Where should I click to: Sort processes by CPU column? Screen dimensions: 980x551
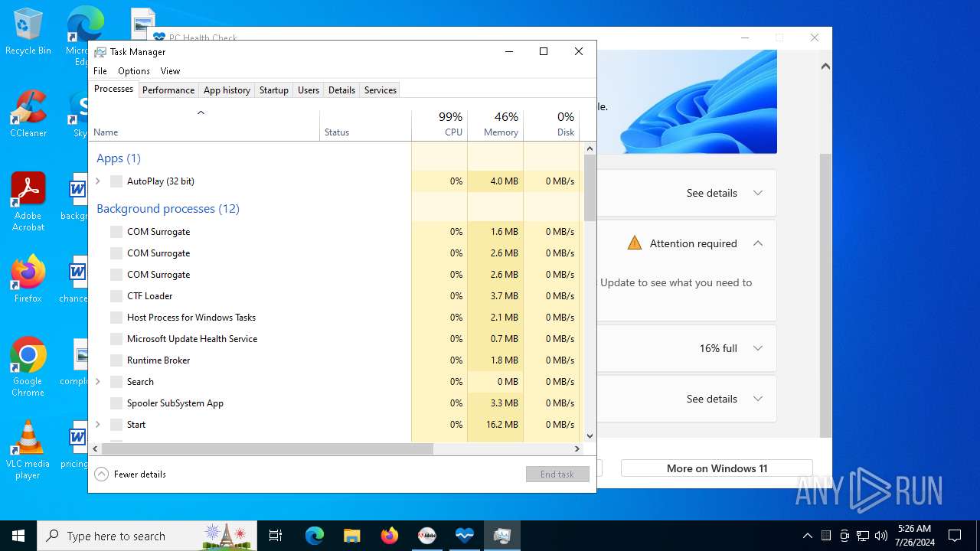[x=439, y=126]
